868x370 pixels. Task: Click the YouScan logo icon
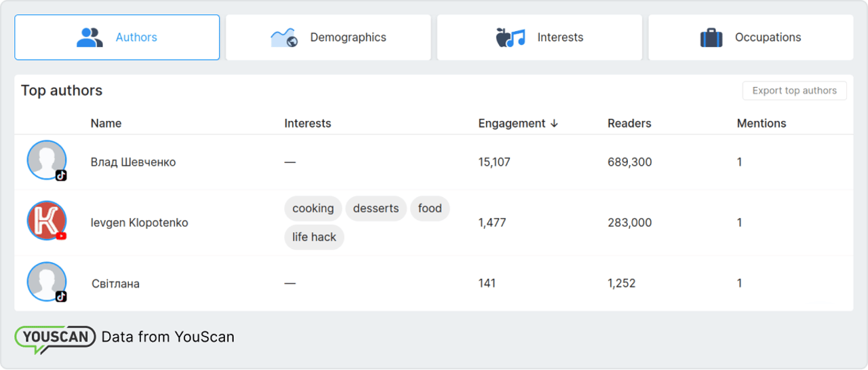click(x=55, y=337)
